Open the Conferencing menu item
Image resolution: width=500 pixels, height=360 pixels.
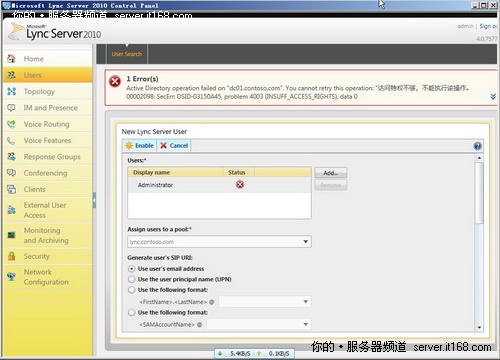(x=45, y=173)
